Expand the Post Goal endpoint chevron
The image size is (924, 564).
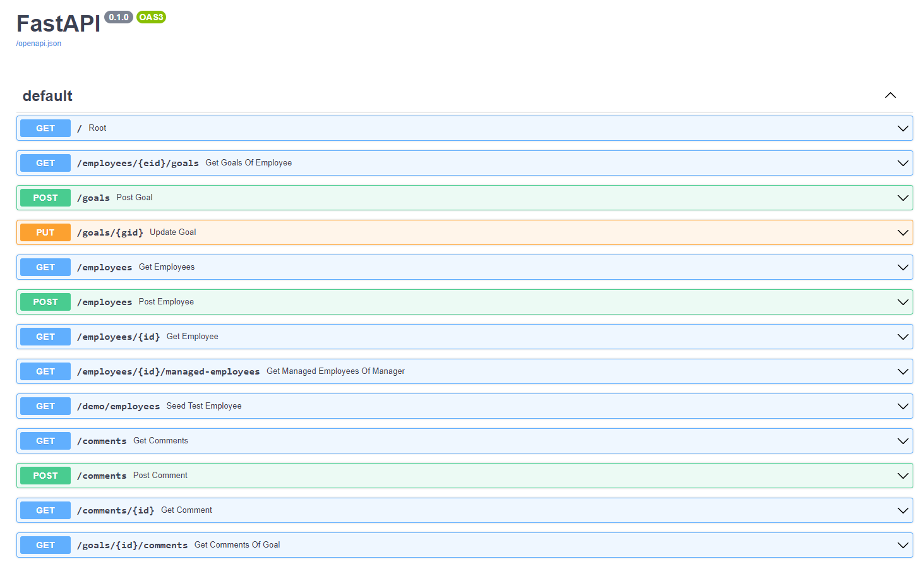point(903,198)
